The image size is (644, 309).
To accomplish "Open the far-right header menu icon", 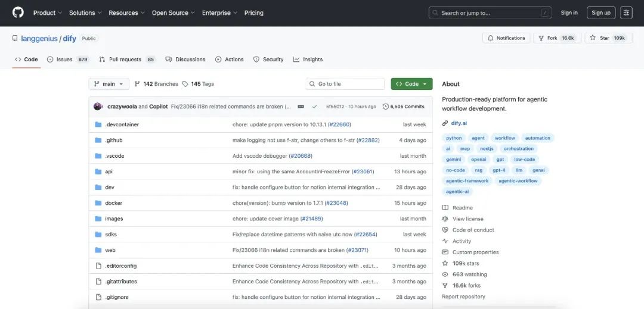I will (626, 13).
